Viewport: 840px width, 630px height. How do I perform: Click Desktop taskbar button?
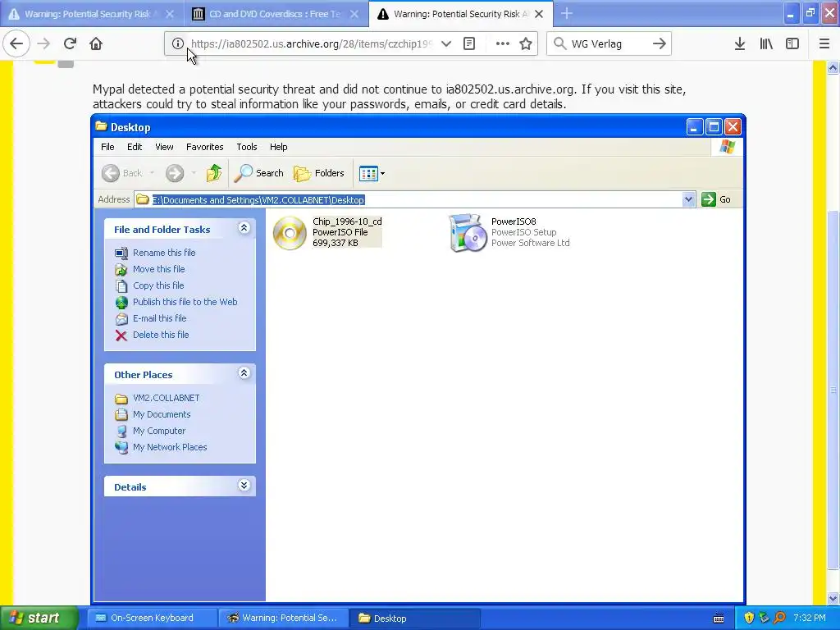pyautogui.click(x=415, y=619)
